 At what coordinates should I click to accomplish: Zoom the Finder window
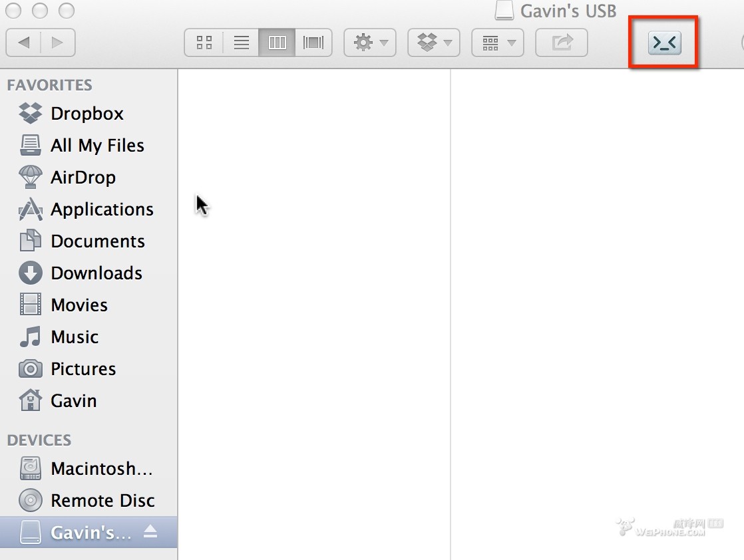(x=67, y=11)
